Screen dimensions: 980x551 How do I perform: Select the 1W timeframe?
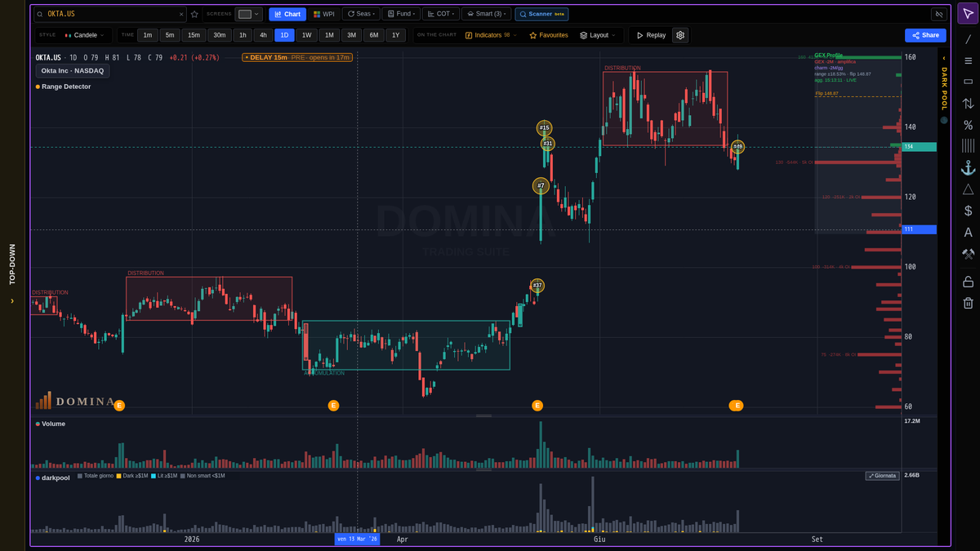click(x=306, y=35)
